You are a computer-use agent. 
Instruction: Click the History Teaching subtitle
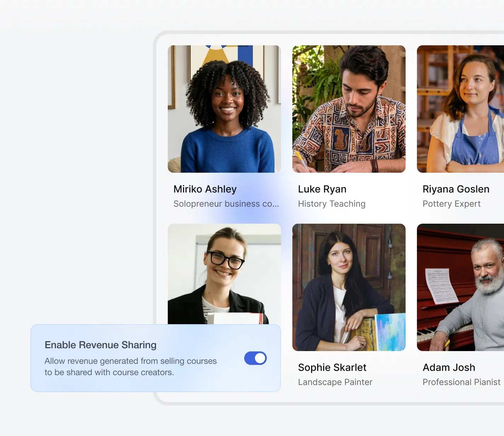click(332, 204)
